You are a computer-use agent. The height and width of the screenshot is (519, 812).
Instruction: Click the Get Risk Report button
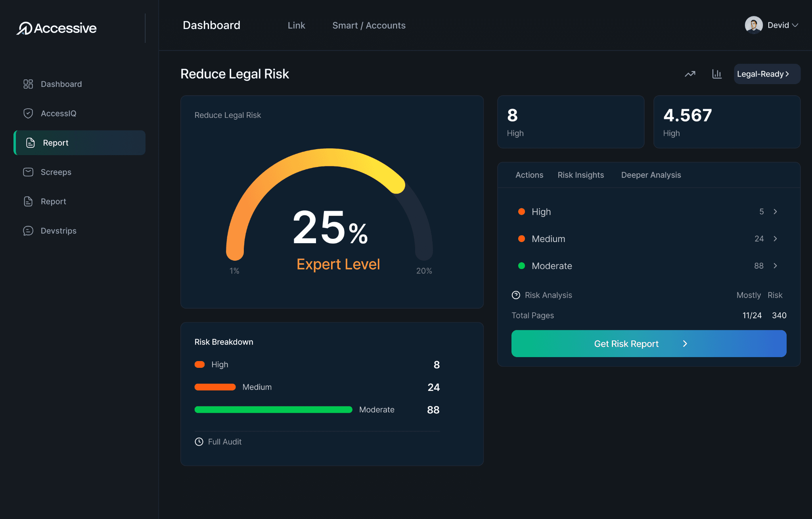pyautogui.click(x=648, y=344)
